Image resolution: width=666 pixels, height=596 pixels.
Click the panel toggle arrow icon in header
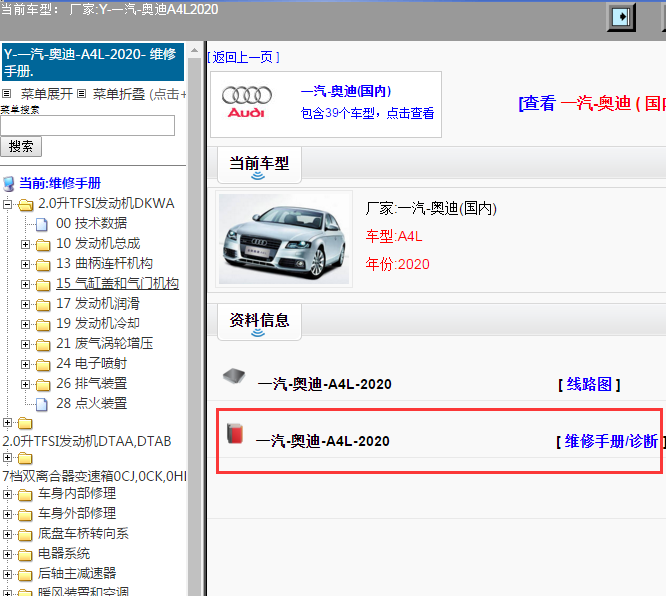click(621, 17)
